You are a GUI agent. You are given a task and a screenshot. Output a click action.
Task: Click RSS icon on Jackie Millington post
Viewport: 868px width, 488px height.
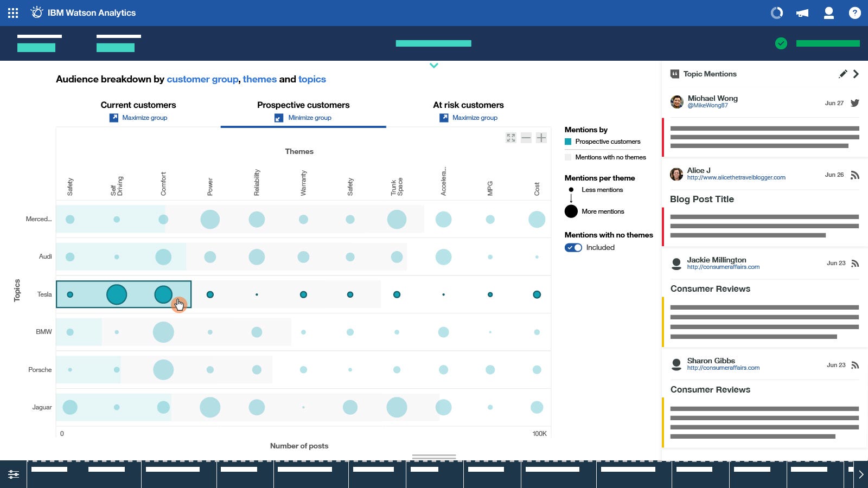tap(855, 264)
